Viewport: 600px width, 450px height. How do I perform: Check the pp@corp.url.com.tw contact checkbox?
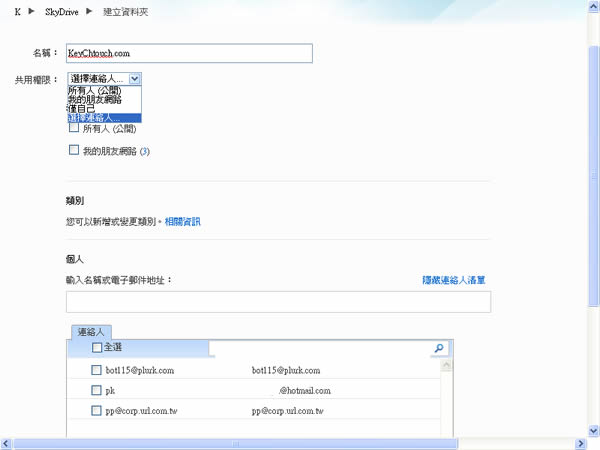[96, 411]
